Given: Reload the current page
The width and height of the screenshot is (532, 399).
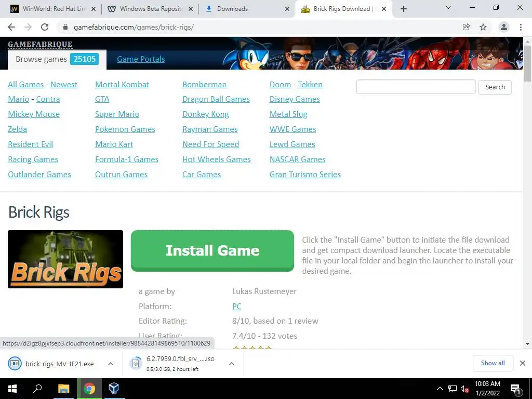Looking at the screenshot, I should tap(45, 27).
